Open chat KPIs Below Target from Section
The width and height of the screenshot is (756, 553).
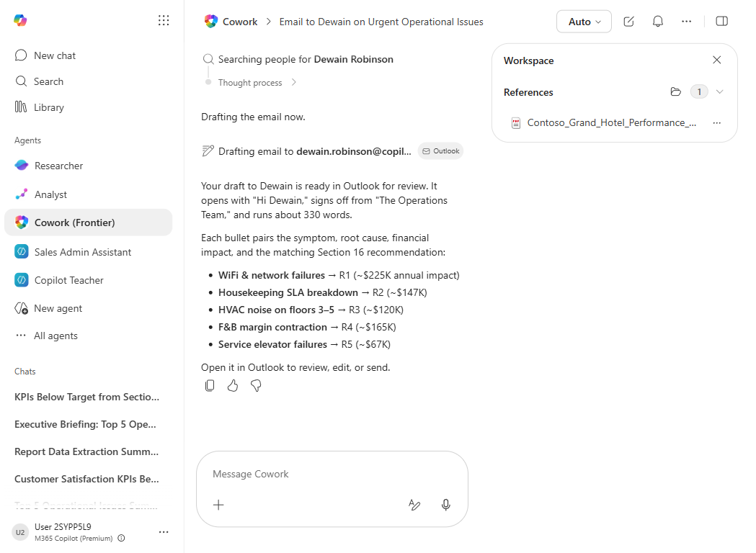86,397
